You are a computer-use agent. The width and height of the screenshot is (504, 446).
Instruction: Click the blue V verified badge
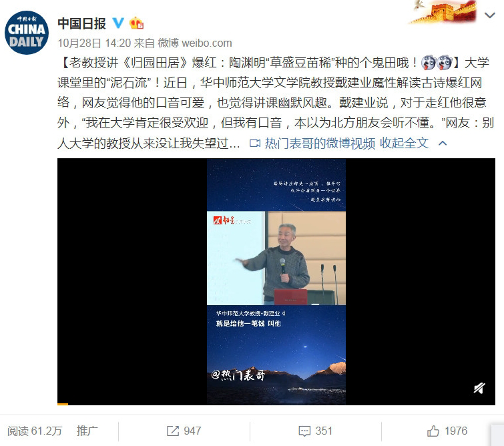[x=118, y=23]
